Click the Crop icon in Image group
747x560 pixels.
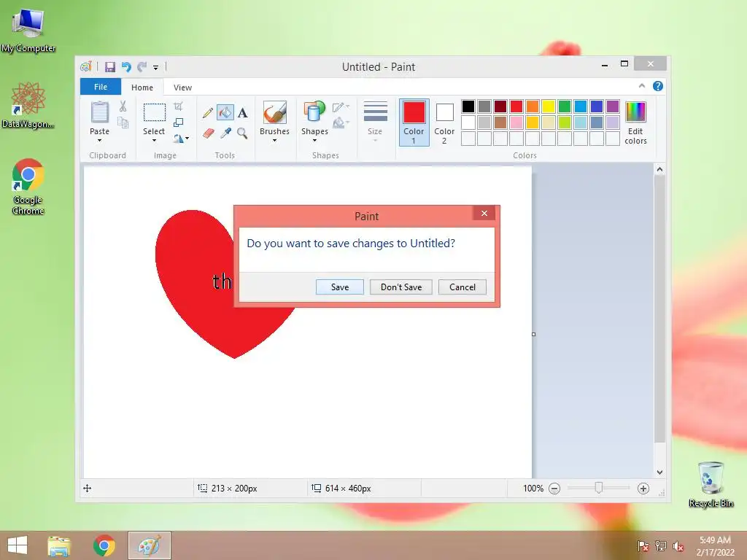(178, 106)
